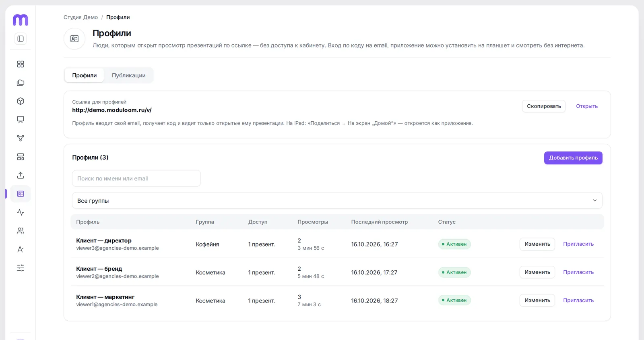
Task: Click the Moduloom logo in the sidebar
Action: (21, 20)
